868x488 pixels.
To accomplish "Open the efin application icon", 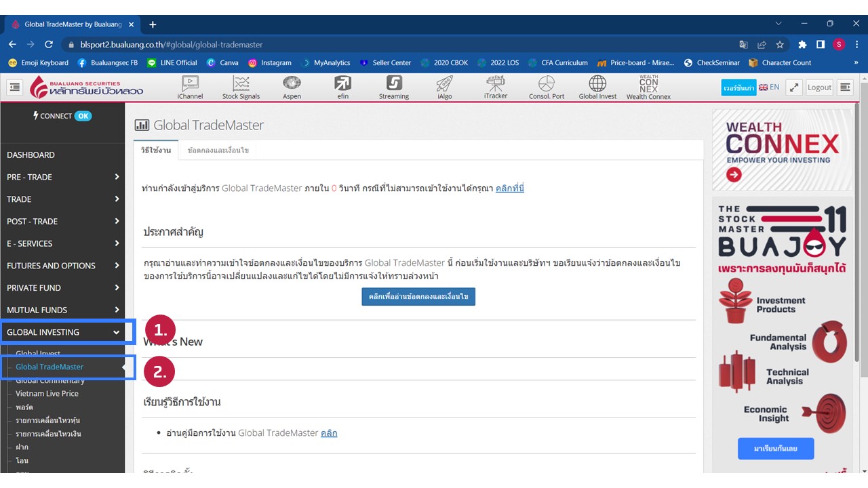I will point(342,87).
